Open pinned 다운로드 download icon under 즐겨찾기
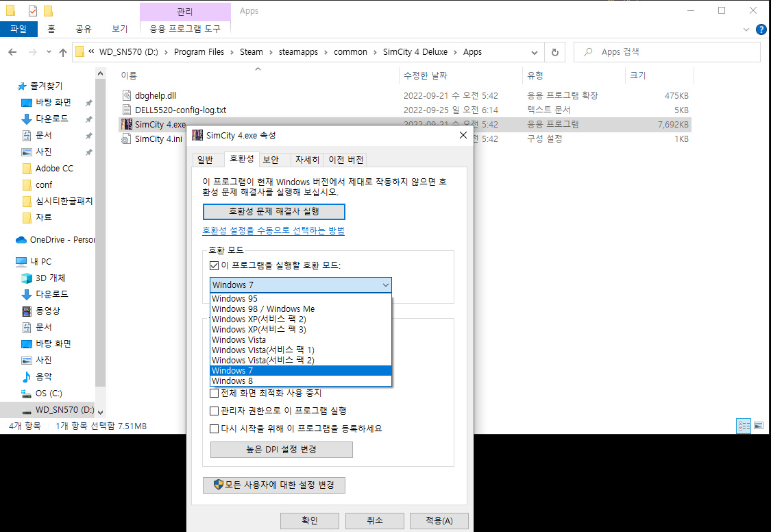The image size is (771, 532). click(x=27, y=119)
